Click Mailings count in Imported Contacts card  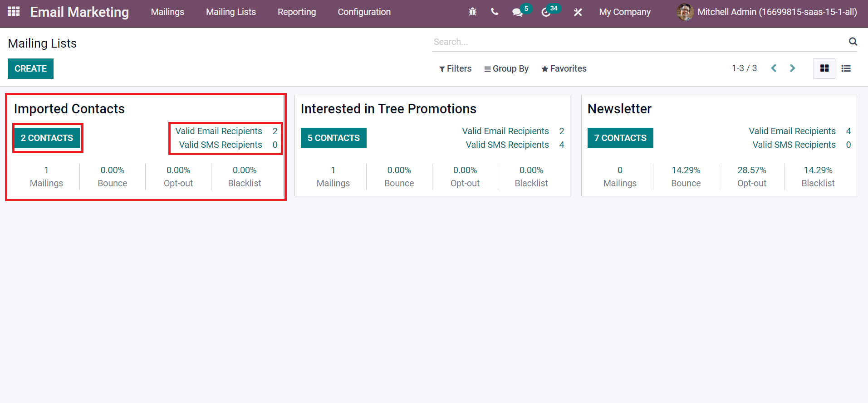pos(46,177)
